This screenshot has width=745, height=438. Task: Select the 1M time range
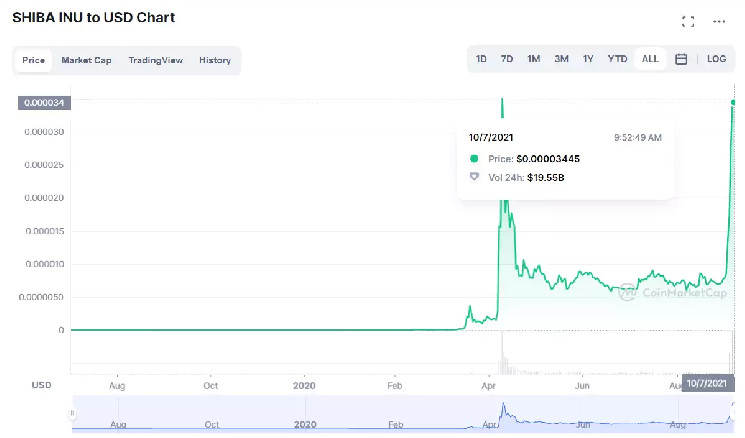[x=534, y=59]
